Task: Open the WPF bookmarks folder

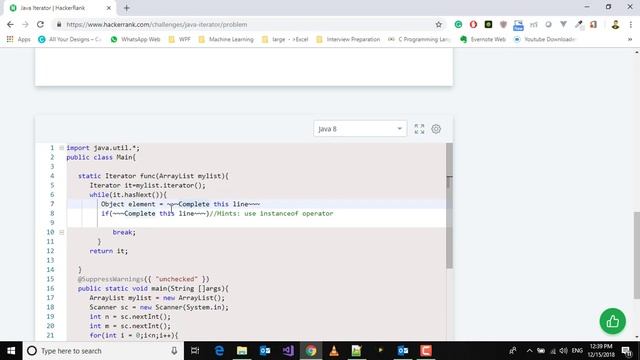Action: 180,39
